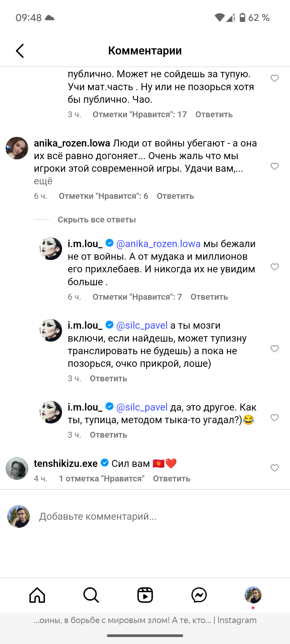Open the Reels tab
The image size is (290, 644).
pos(145,595)
